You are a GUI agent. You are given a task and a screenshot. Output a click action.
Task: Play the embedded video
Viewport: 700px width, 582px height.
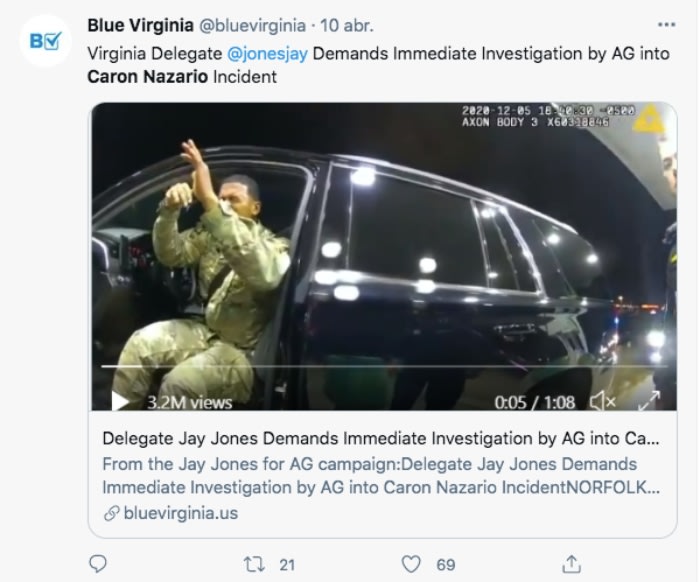[120, 402]
